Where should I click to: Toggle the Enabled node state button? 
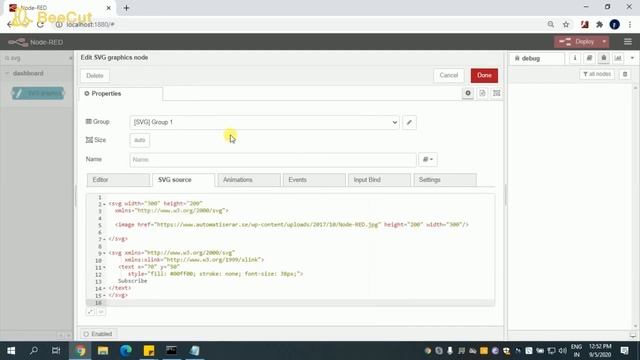(98, 334)
